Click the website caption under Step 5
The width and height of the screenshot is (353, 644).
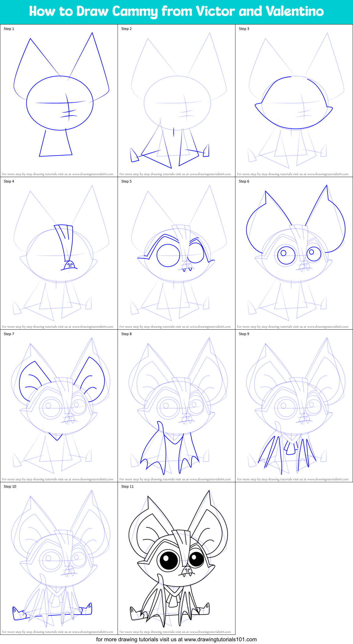point(175,327)
